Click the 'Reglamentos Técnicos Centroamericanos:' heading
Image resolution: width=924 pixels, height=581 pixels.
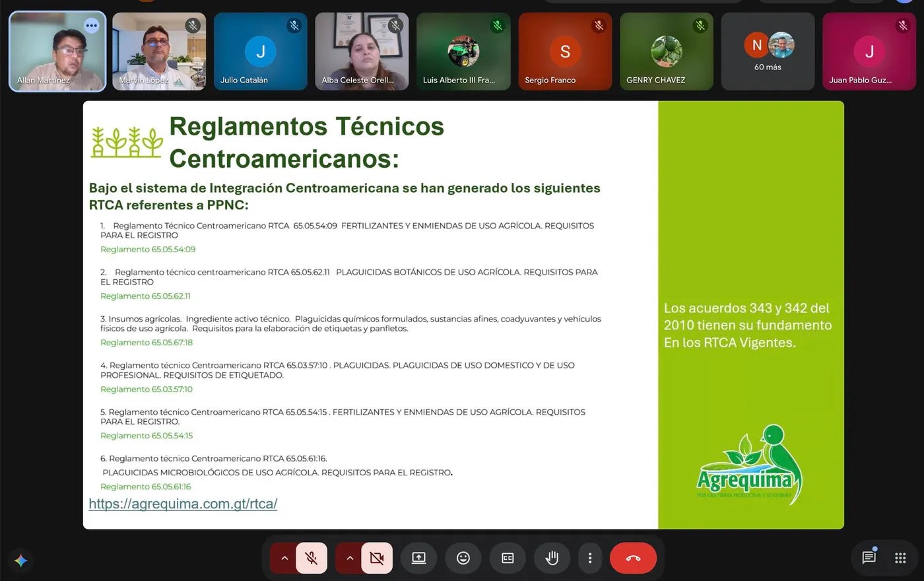pyautogui.click(x=307, y=142)
